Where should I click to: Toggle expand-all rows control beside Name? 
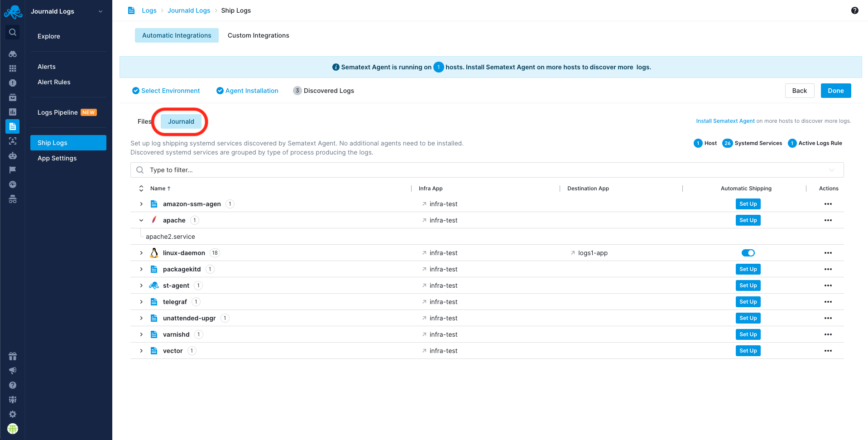[141, 189]
